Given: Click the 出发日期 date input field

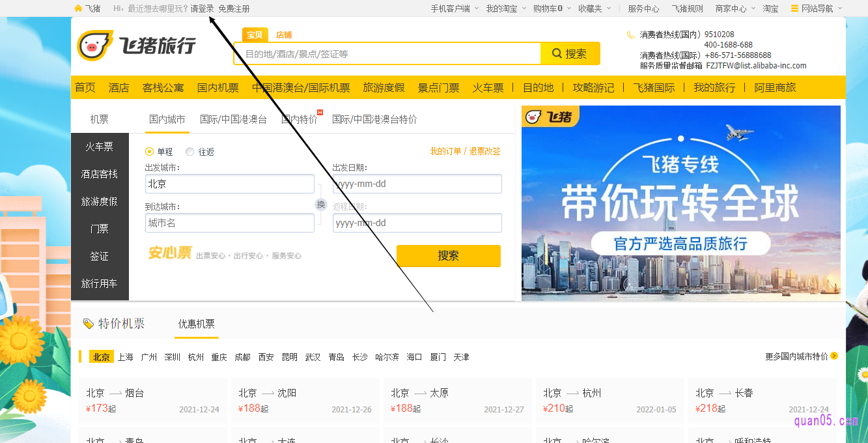Looking at the screenshot, I should [417, 184].
